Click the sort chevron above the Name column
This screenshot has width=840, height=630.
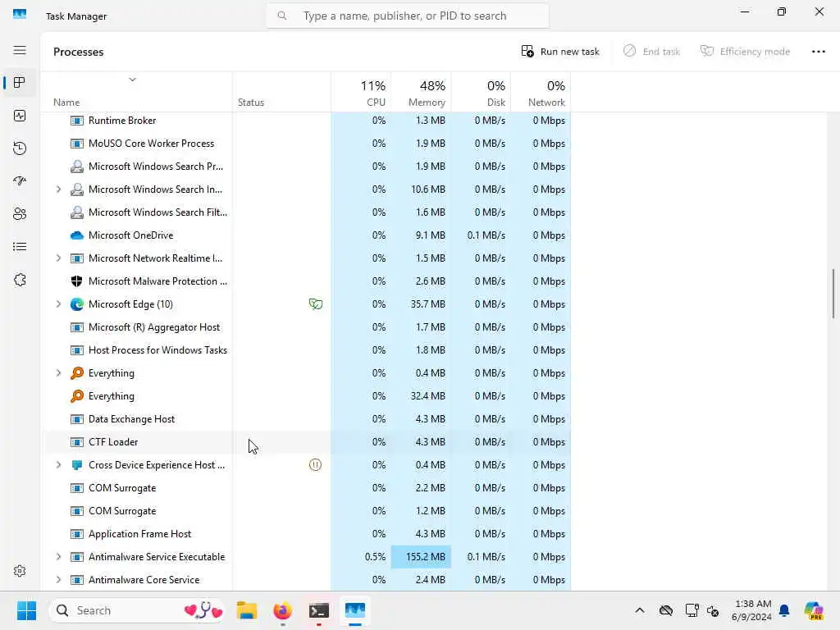132,80
